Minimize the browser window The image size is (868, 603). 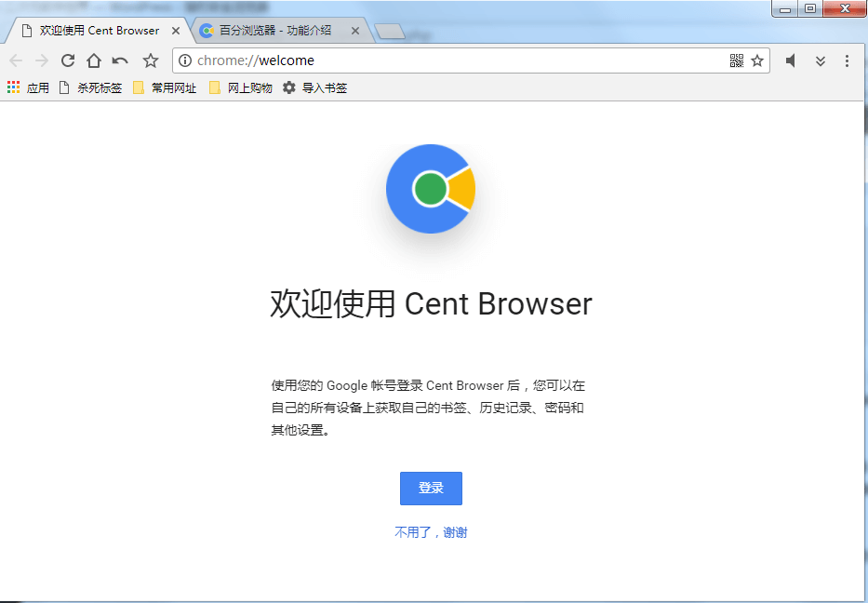[x=785, y=9]
